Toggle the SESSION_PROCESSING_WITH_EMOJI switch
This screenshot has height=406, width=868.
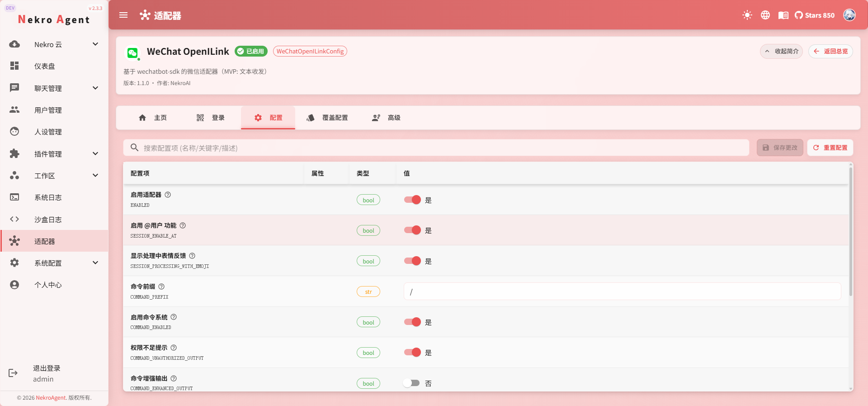coord(412,261)
